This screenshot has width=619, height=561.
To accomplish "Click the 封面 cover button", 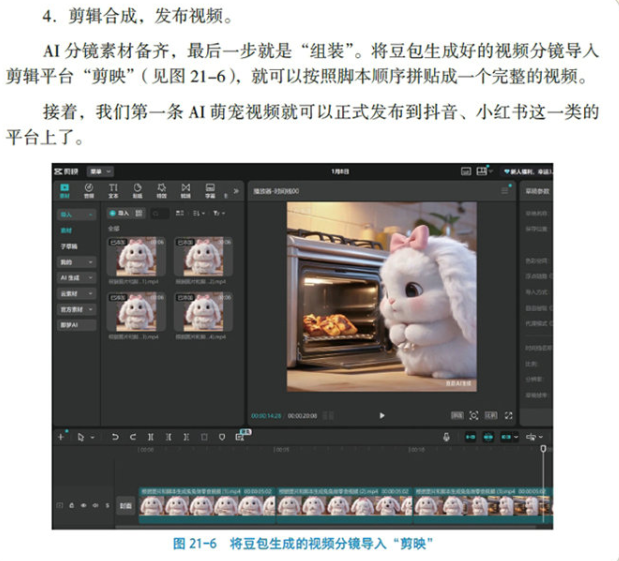I will [126, 506].
